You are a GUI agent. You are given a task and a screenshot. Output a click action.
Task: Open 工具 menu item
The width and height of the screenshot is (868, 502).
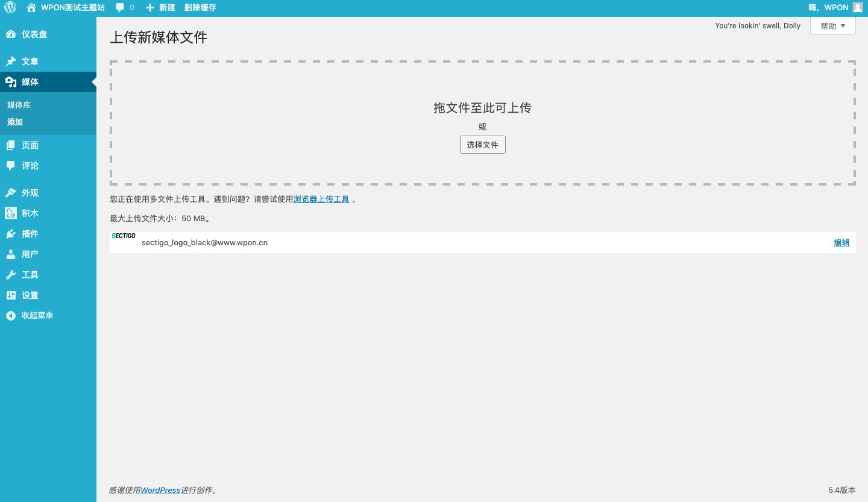click(x=48, y=275)
